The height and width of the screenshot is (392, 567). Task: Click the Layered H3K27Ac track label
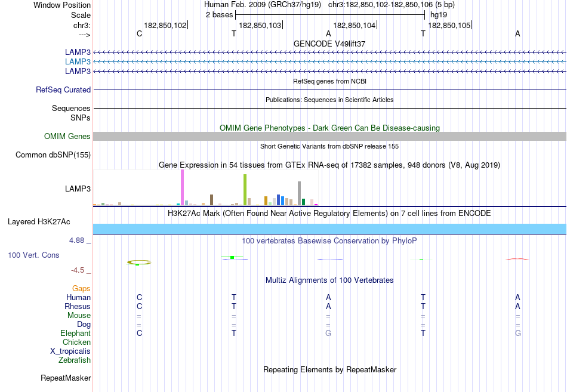[x=39, y=222]
